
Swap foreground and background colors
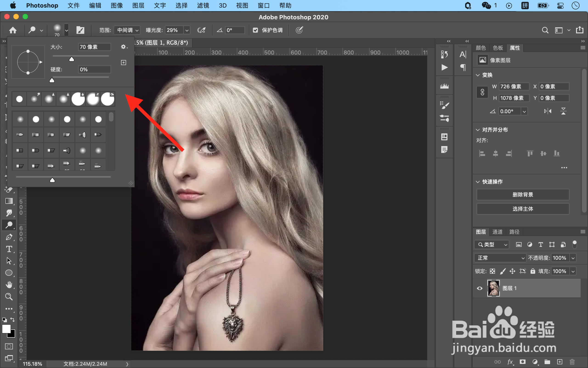[12, 319]
